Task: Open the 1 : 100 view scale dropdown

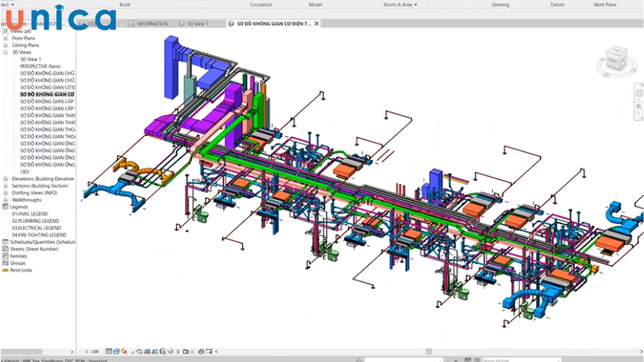Action: point(93,352)
